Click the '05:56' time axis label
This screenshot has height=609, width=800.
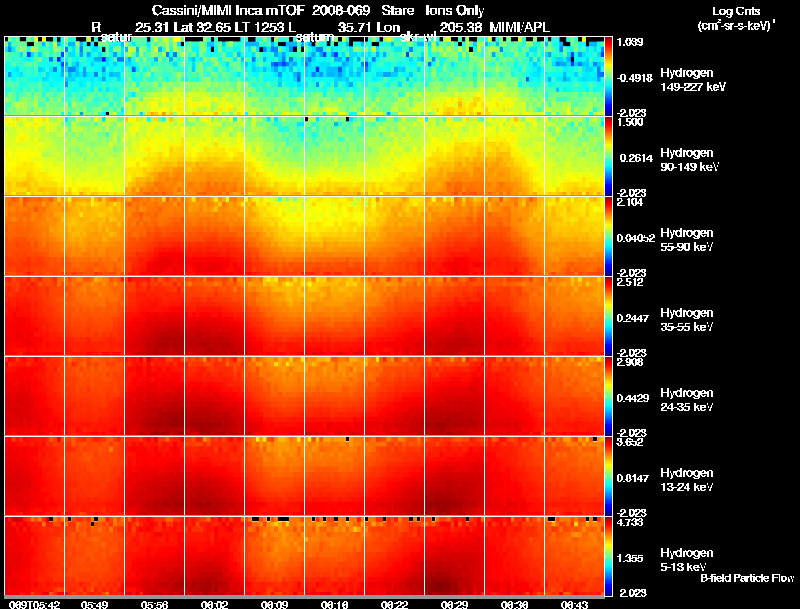155,605
